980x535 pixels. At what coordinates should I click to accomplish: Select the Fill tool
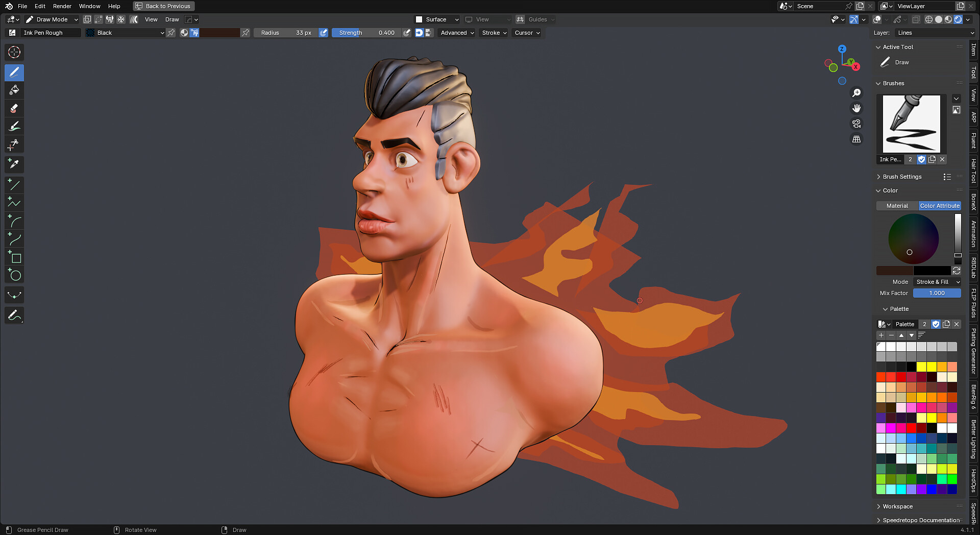[14, 90]
